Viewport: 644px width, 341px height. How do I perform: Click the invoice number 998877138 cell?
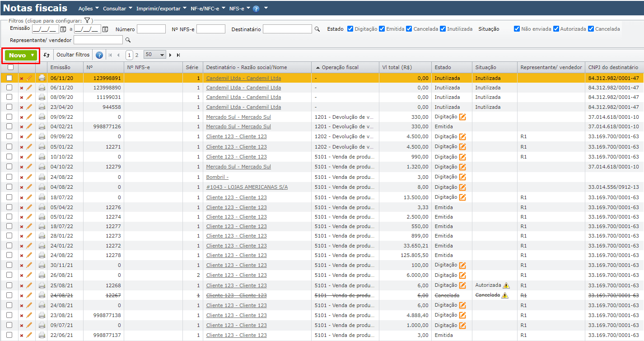point(107,315)
